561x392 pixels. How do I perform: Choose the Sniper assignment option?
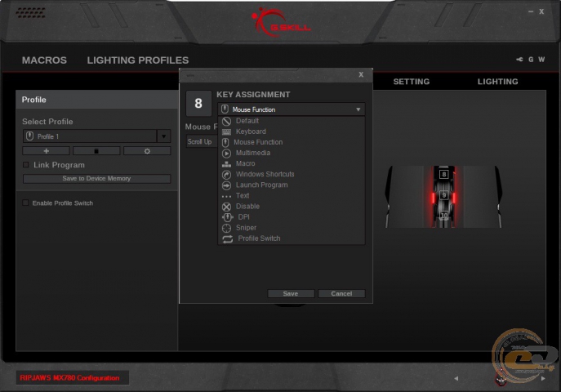pos(246,228)
